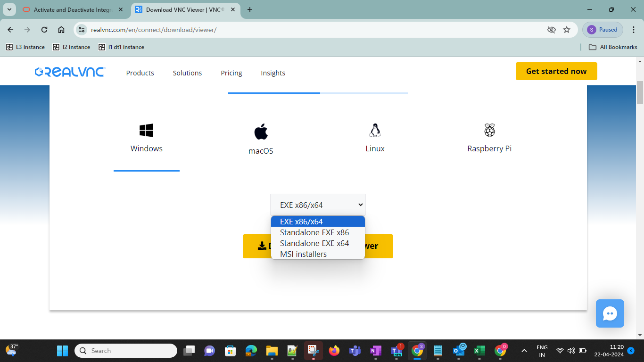
Task: Open the All Bookmarks folder
Action: pyautogui.click(x=613, y=47)
